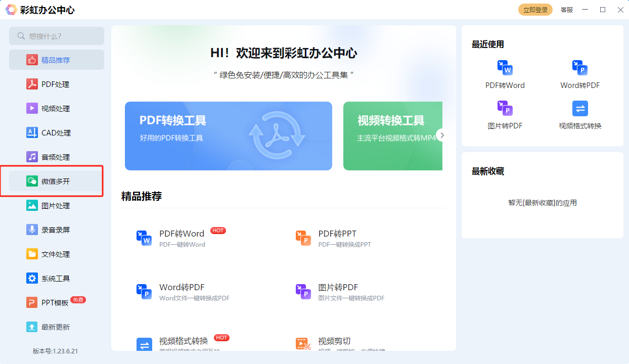629x364 pixels.
Task: Click the PDF转Word icon under 精品推荐
Action: (x=144, y=238)
